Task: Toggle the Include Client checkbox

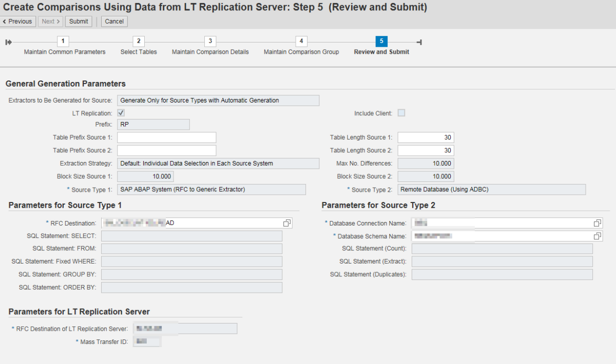Action: point(401,113)
